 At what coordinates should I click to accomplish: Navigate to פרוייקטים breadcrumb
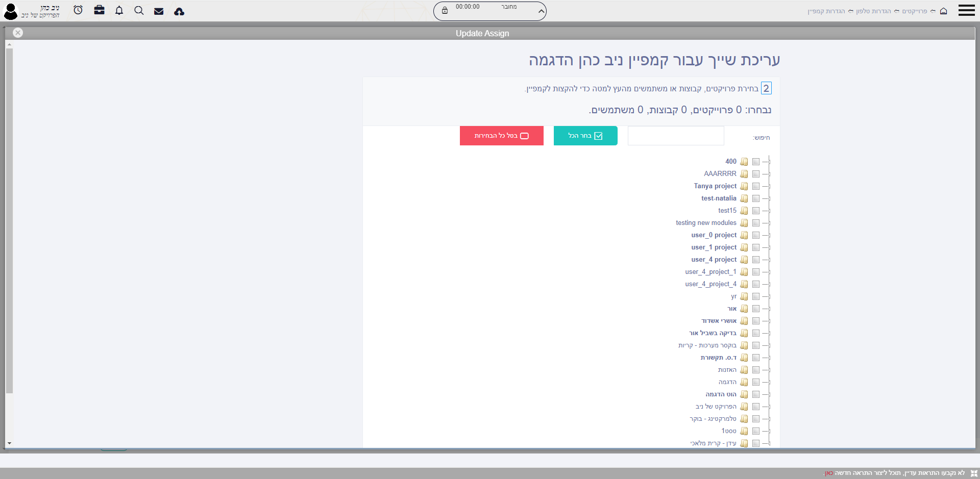pyautogui.click(x=914, y=11)
